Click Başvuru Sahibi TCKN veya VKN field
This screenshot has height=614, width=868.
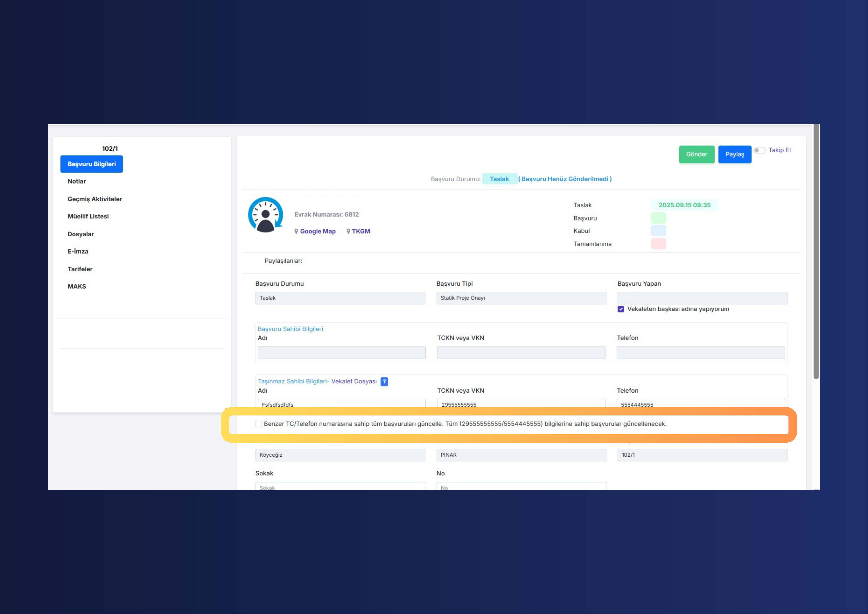521,353
